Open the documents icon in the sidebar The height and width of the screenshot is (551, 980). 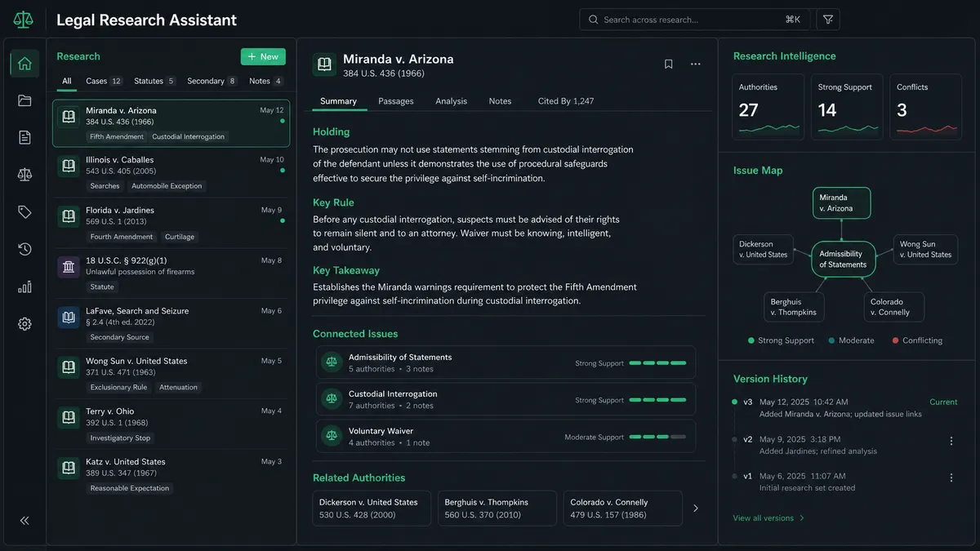click(x=24, y=137)
